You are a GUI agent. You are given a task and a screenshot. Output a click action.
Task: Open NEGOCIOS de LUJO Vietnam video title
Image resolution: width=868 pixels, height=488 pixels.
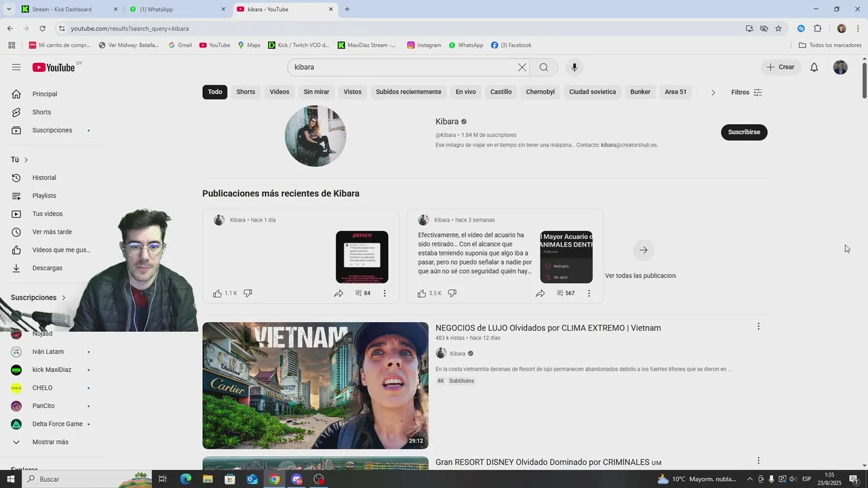tap(548, 328)
